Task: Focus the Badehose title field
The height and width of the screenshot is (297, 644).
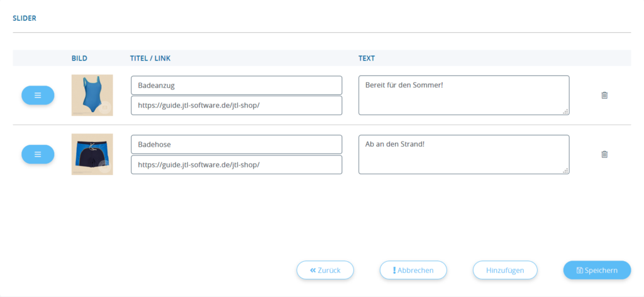Action: pyautogui.click(x=236, y=144)
